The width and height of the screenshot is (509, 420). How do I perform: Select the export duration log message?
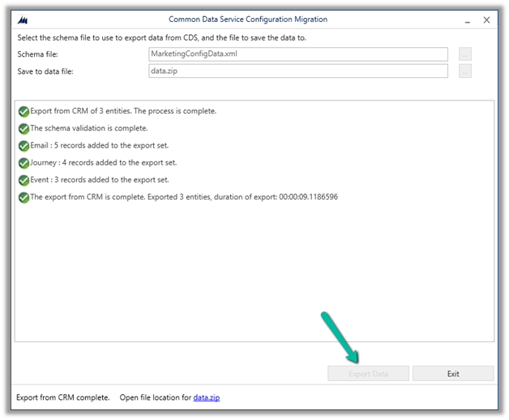pyautogui.click(x=183, y=197)
